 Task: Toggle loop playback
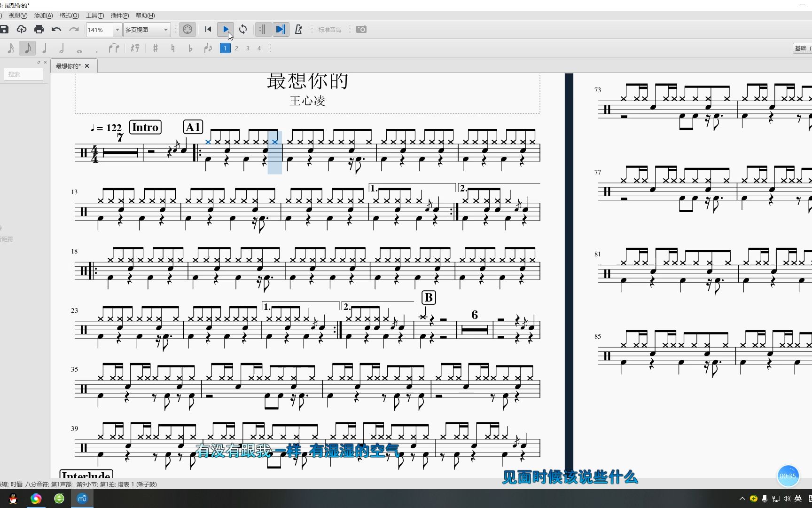pyautogui.click(x=243, y=29)
